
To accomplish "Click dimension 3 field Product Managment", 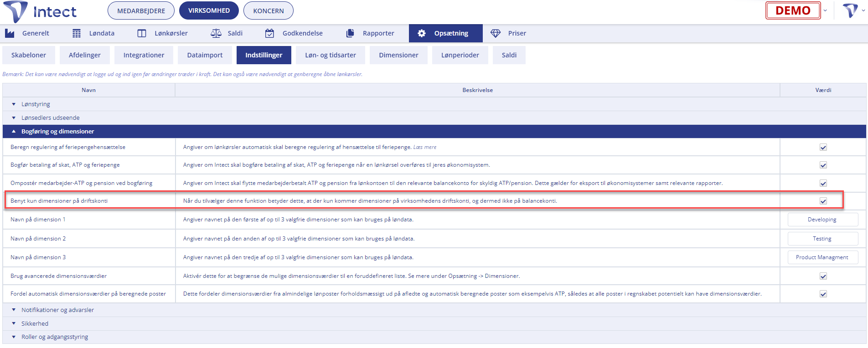I will [823, 257].
